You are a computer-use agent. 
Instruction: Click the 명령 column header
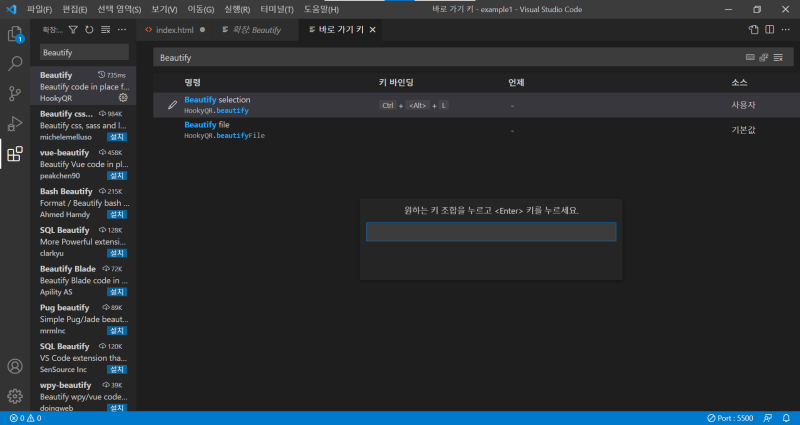(192, 82)
